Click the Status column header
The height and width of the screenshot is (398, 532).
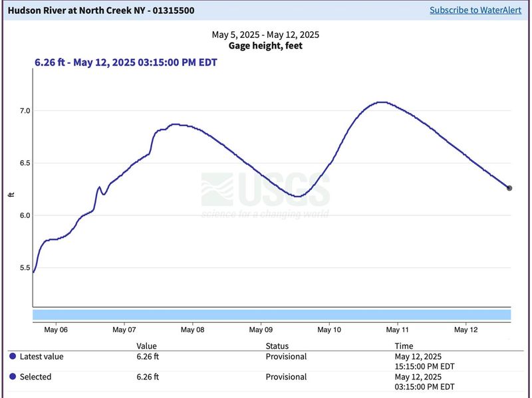point(277,346)
